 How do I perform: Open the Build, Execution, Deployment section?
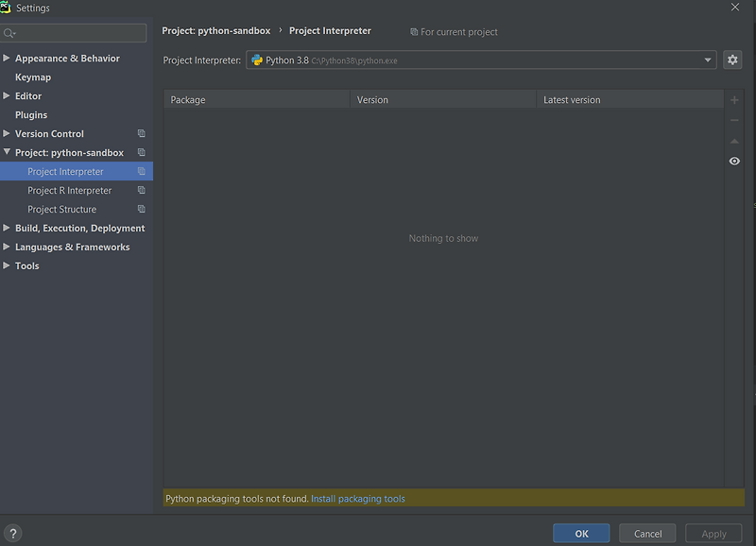coord(79,228)
